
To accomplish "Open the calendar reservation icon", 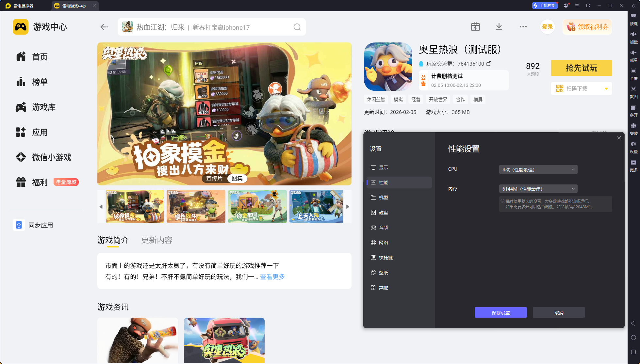I will (x=475, y=27).
